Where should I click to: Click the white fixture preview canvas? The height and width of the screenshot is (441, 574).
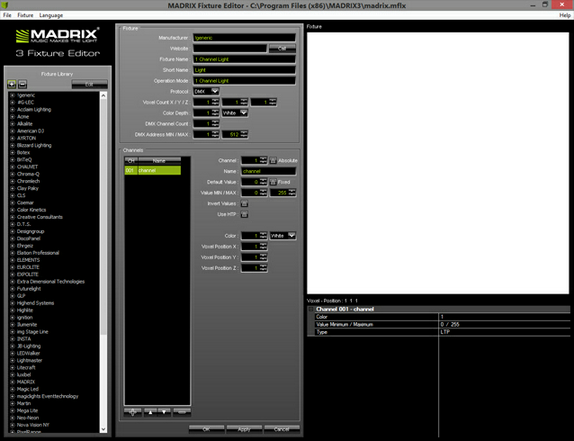(x=437, y=163)
